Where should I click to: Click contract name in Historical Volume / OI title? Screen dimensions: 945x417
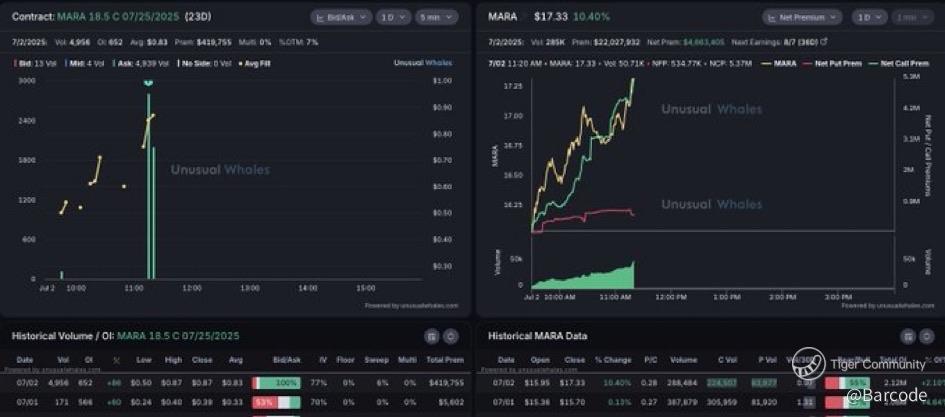(178, 336)
